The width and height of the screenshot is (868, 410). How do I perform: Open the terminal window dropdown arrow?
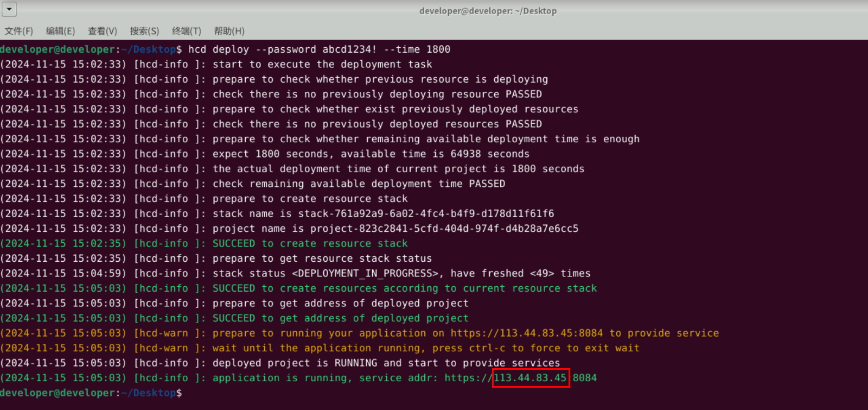(9, 9)
